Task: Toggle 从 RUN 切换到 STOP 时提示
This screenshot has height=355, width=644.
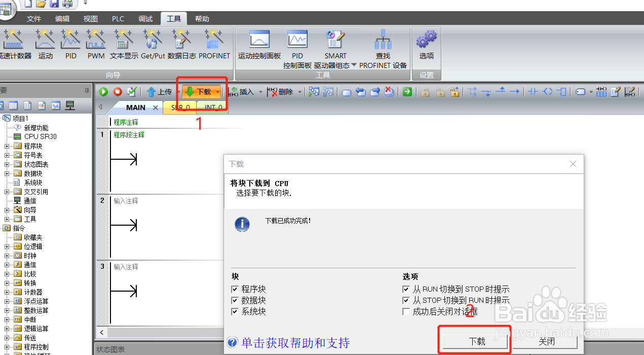Action: coord(406,289)
